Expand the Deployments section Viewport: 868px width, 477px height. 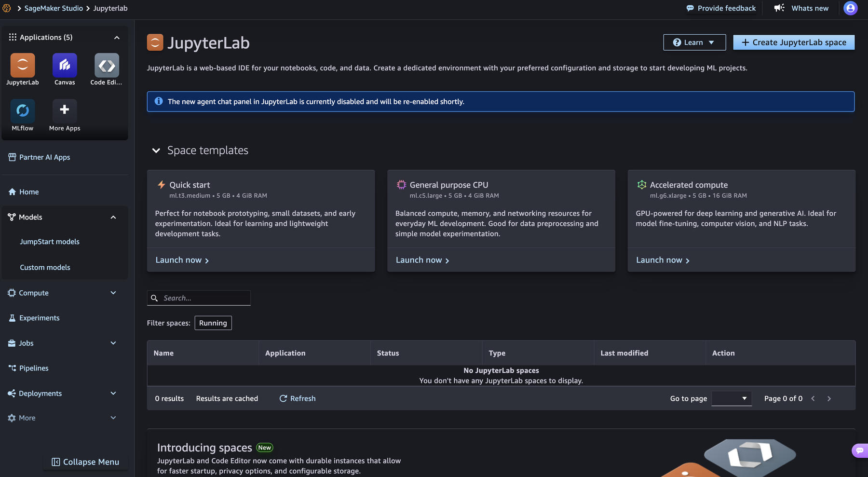tap(113, 393)
